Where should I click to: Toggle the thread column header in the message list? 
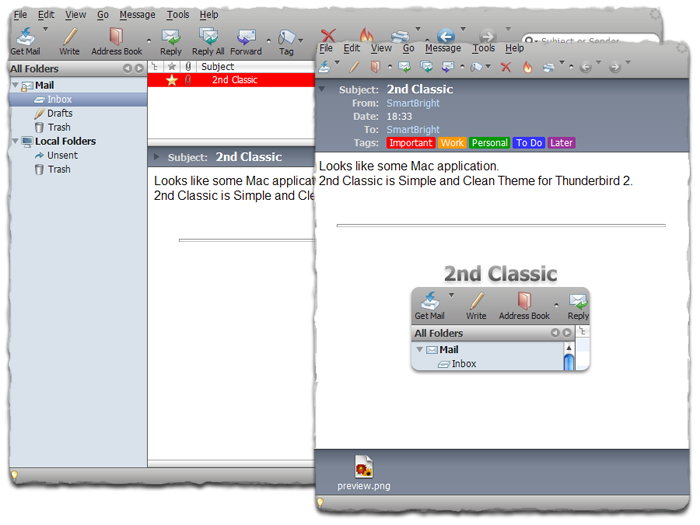coord(155,67)
